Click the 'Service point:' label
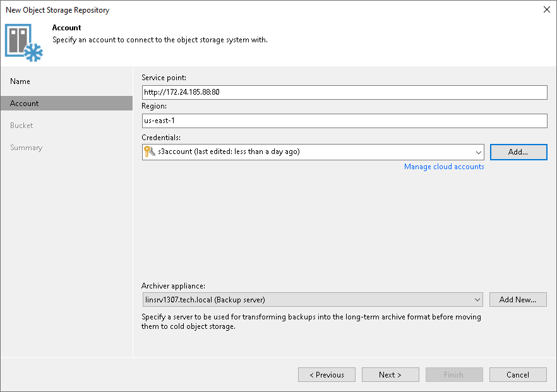557x392 pixels. coord(164,78)
